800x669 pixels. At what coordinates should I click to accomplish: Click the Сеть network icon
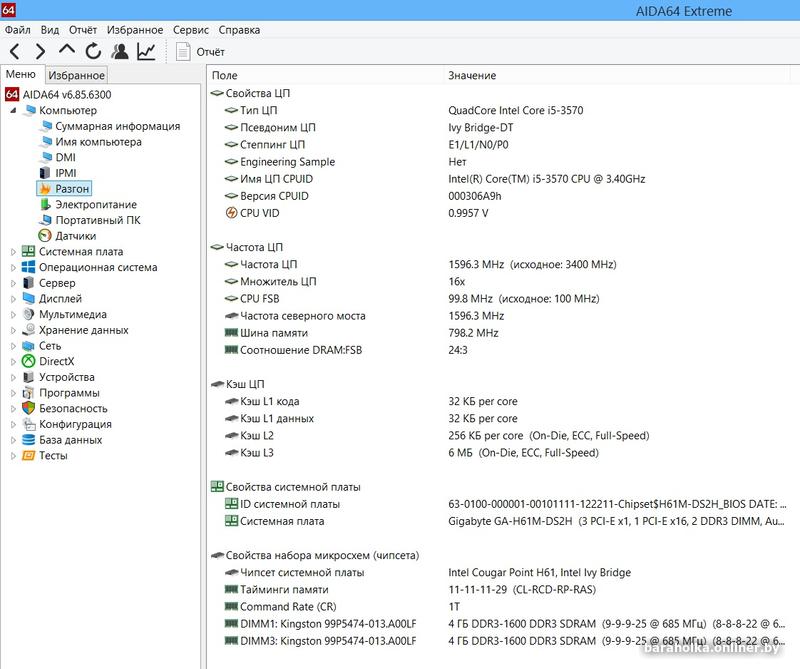tap(29, 346)
